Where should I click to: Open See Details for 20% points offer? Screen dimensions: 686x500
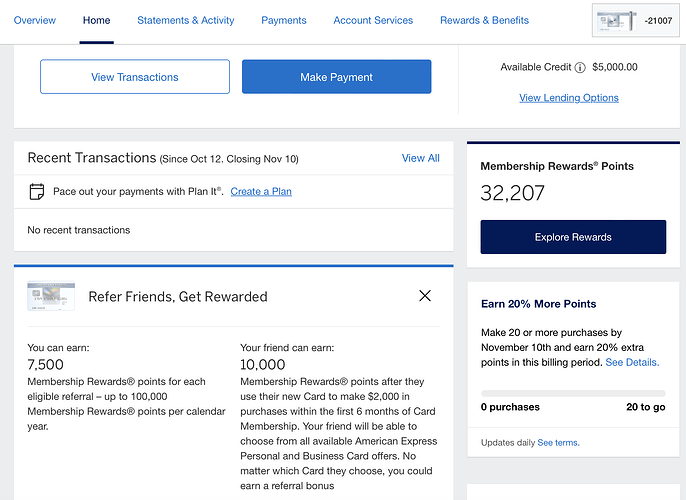click(x=632, y=362)
